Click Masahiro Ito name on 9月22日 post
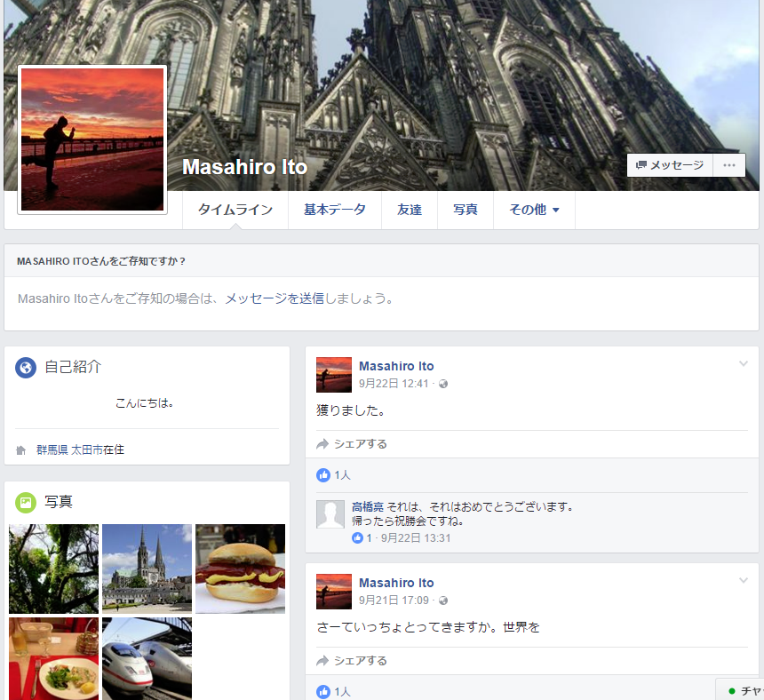The image size is (764, 700). (396, 366)
